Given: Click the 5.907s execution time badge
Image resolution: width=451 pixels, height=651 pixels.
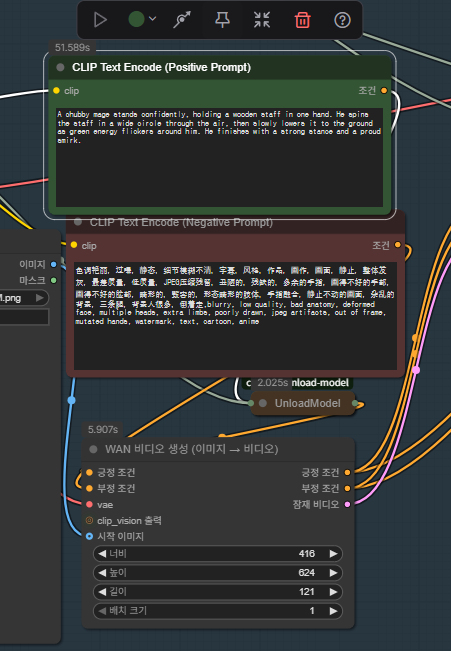Looking at the screenshot, I should 103,429.
